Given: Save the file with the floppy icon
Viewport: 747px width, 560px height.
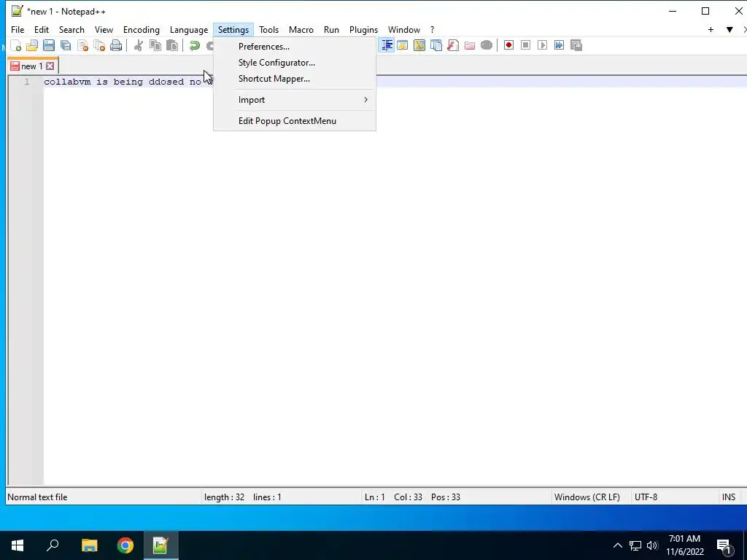Looking at the screenshot, I should pyautogui.click(x=49, y=45).
